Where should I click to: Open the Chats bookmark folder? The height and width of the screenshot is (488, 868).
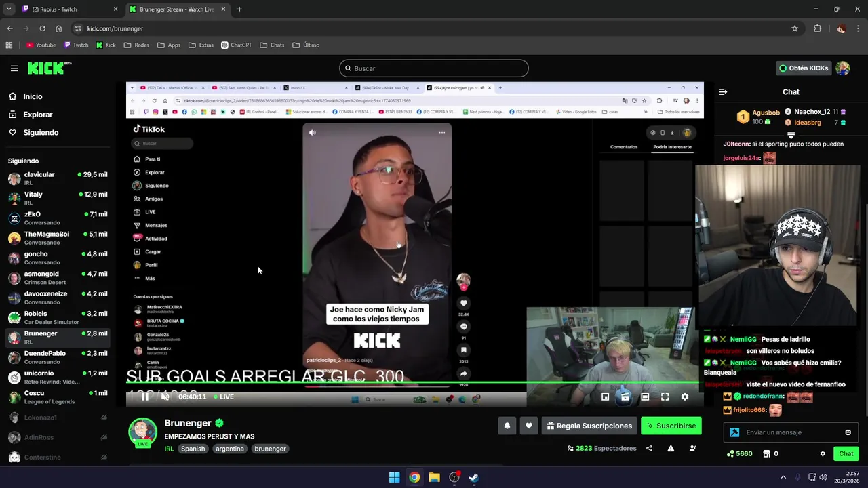(x=272, y=45)
